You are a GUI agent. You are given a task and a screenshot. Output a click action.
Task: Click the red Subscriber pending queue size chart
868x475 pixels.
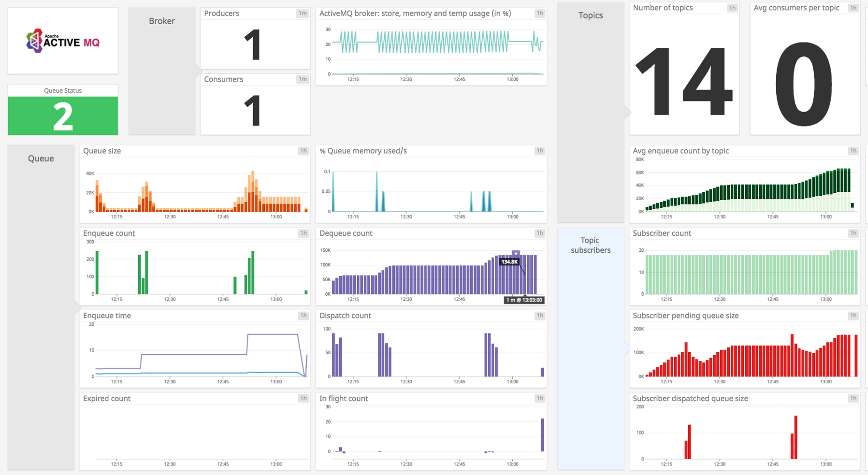pos(752,355)
